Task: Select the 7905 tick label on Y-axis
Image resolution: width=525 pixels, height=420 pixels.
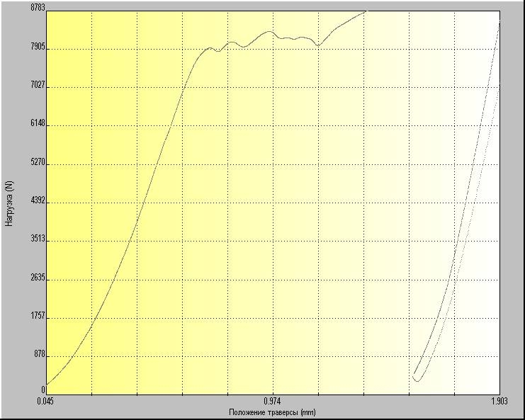Action: coord(38,47)
